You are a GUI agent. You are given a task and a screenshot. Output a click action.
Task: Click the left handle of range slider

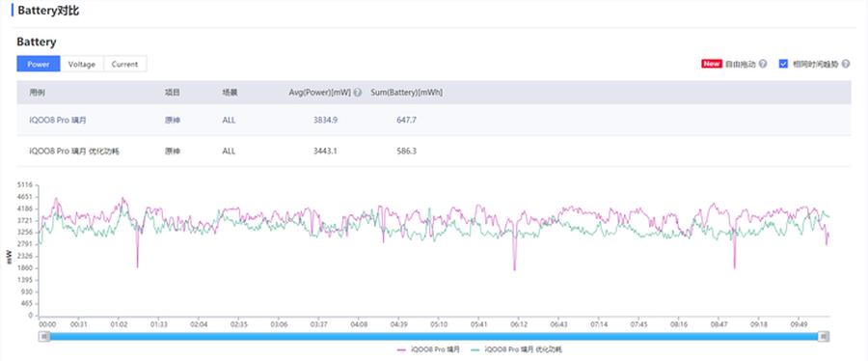(45, 336)
